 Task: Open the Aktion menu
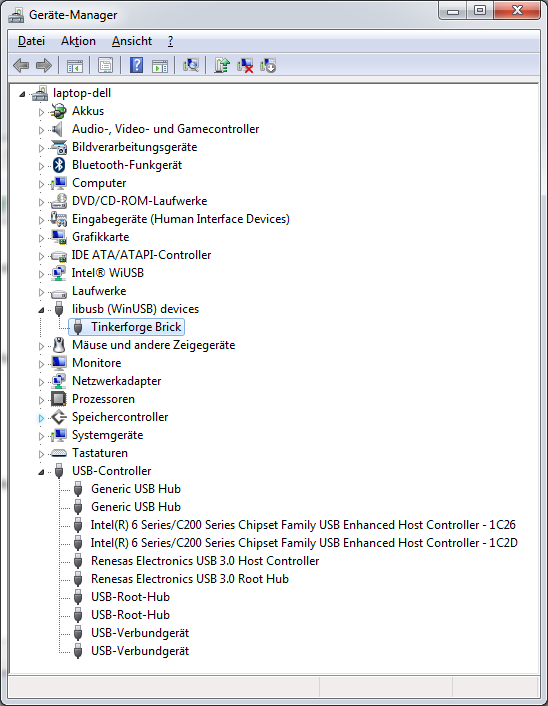78,41
